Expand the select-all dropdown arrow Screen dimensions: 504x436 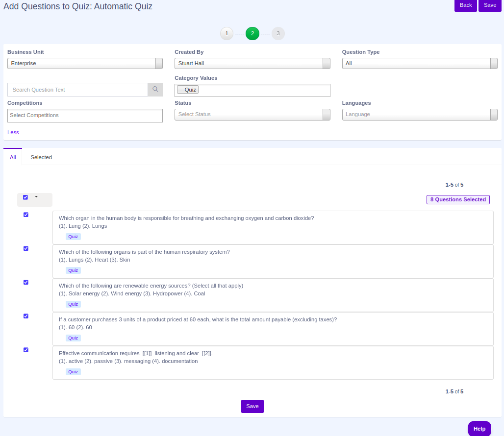(x=36, y=197)
